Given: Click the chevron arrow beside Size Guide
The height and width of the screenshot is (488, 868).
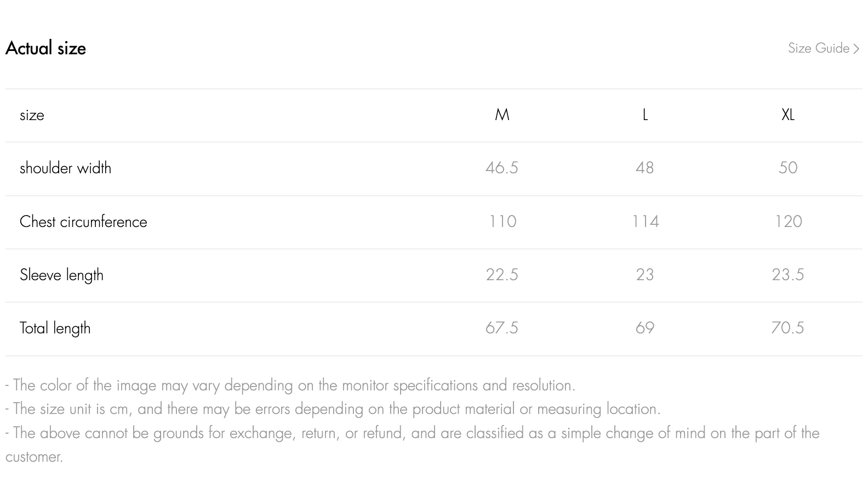Looking at the screenshot, I should [x=856, y=49].
